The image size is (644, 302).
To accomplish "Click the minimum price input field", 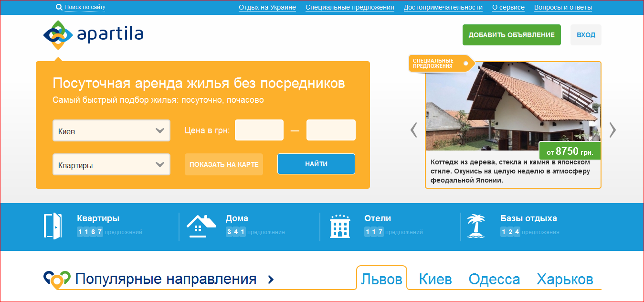I will pyautogui.click(x=259, y=129).
